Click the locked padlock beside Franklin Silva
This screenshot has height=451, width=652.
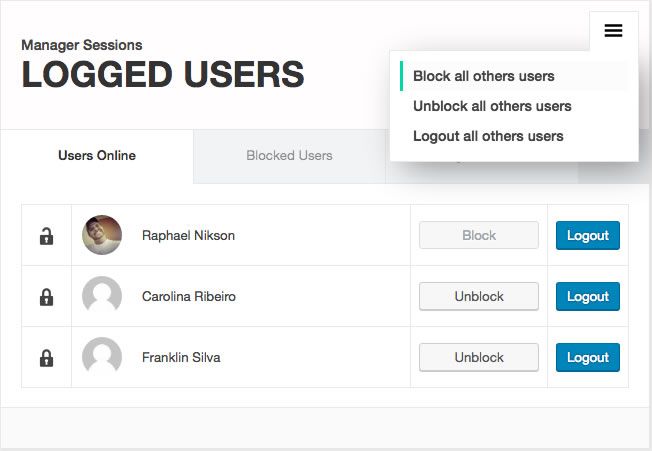(x=46, y=357)
